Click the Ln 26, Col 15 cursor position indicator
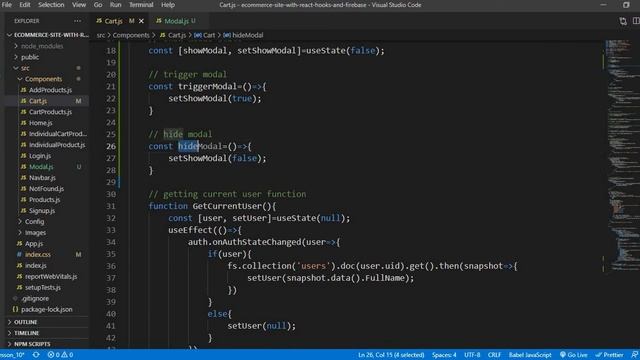Image resolution: width=640 pixels, height=360 pixels. [391, 355]
